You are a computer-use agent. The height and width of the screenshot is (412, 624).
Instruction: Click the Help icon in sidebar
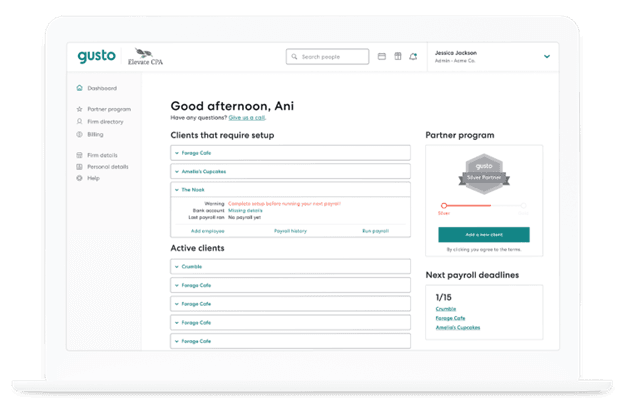tap(79, 178)
